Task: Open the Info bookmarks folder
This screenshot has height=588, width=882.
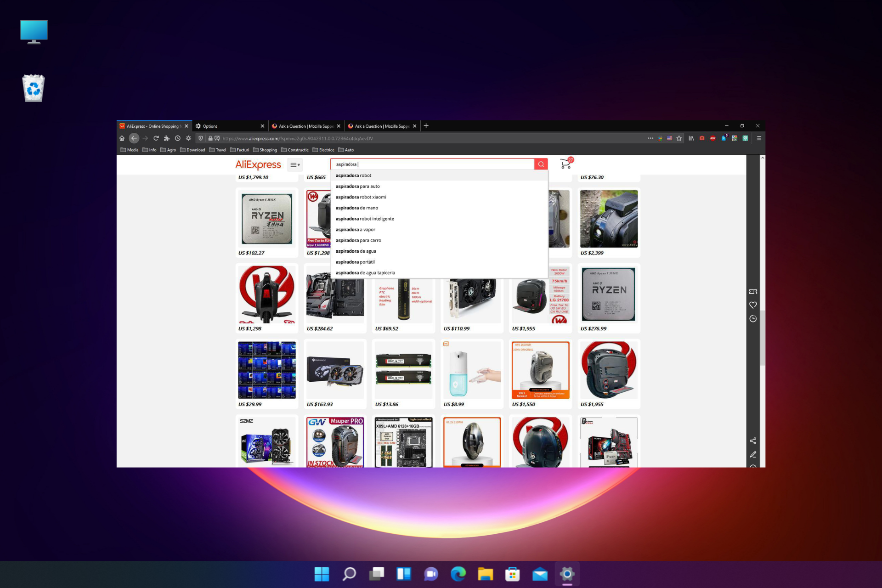Action: click(x=149, y=150)
